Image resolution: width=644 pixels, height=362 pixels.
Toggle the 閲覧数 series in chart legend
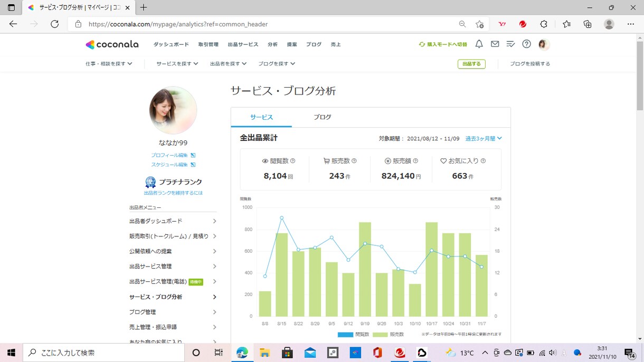point(354,335)
